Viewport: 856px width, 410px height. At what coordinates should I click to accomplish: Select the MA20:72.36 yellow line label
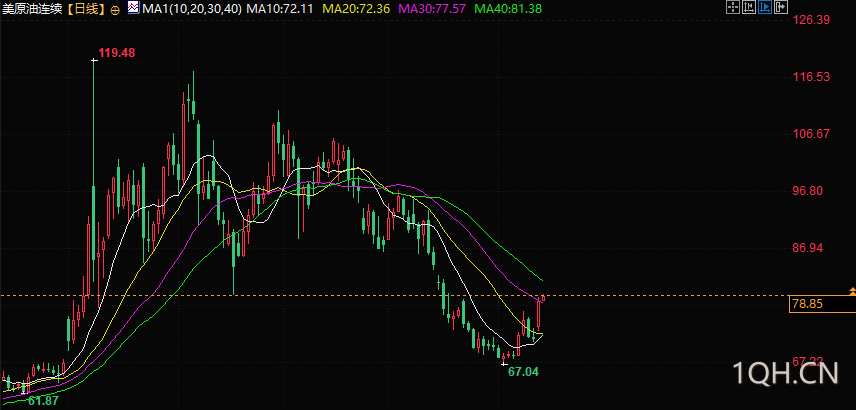(356, 9)
